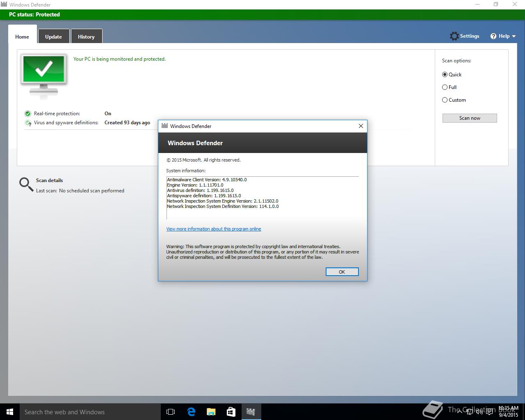Launch Microsoft Edge from the taskbar
525x420 pixels.
[x=191, y=412]
